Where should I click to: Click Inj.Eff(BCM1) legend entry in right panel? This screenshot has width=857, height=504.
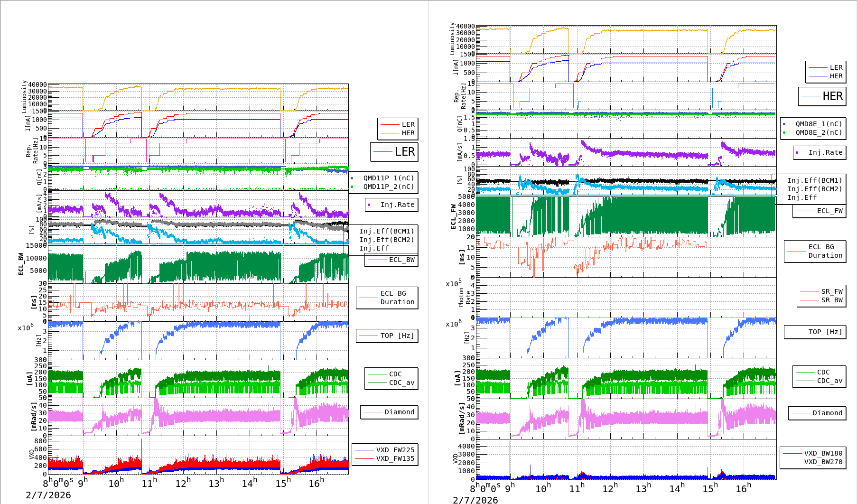pos(814,180)
